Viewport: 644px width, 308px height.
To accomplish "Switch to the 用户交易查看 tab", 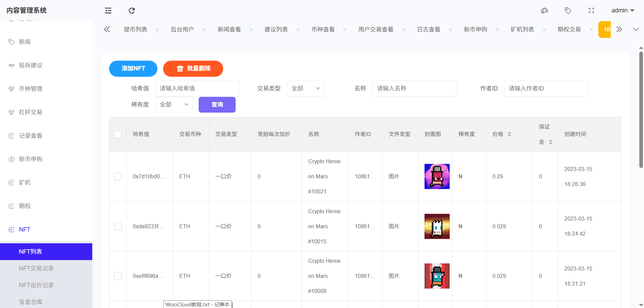I will (376, 29).
